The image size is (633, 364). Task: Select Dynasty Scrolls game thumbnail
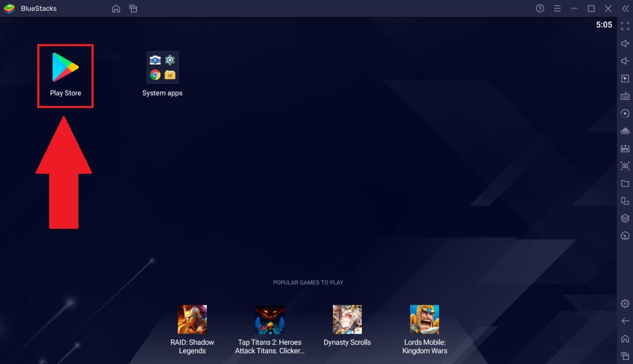click(347, 319)
